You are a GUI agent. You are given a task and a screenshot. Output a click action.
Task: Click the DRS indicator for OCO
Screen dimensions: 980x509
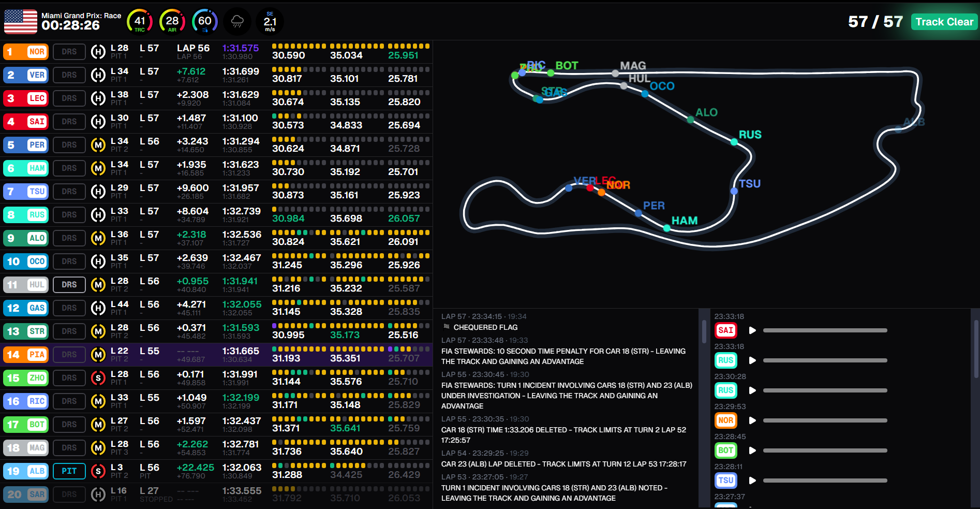click(69, 261)
